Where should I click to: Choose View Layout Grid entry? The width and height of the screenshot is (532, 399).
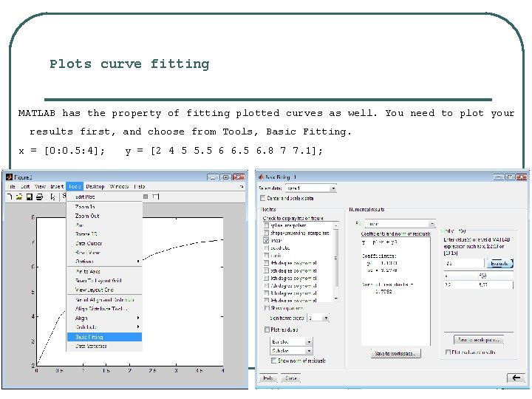tap(105, 290)
